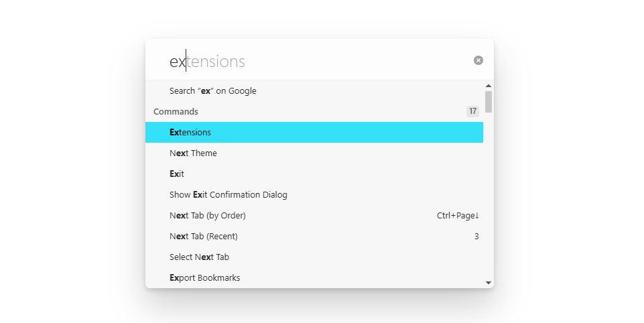Screen dimensions: 644x323
Task: Run Next Tab (by Order) command
Action: (x=208, y=216)
